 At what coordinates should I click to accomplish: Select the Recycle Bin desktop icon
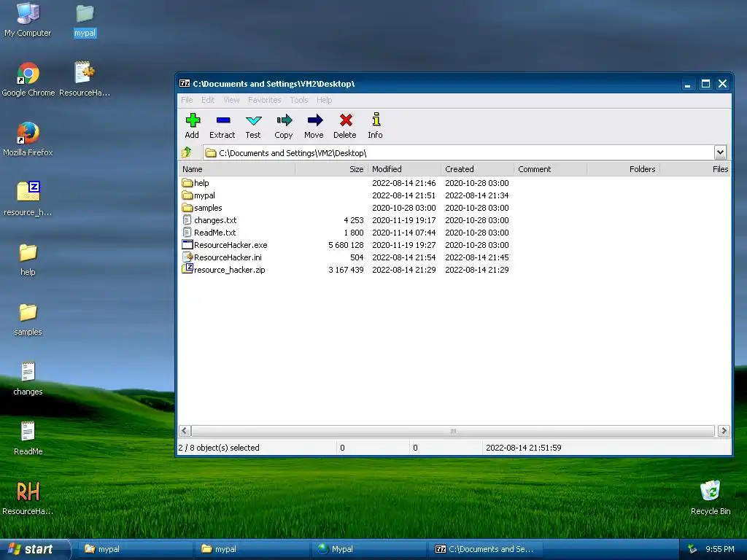pos(711,498)
